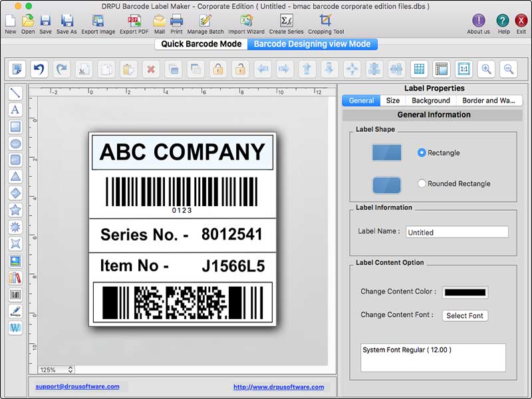Click the Select Font button
This screenshot has width=532, height=399.
pos(465,315)
